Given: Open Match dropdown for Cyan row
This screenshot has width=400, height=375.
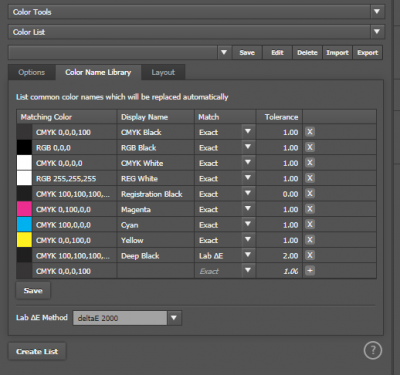Looking at the screenshot, I should [x=248, y=225].
